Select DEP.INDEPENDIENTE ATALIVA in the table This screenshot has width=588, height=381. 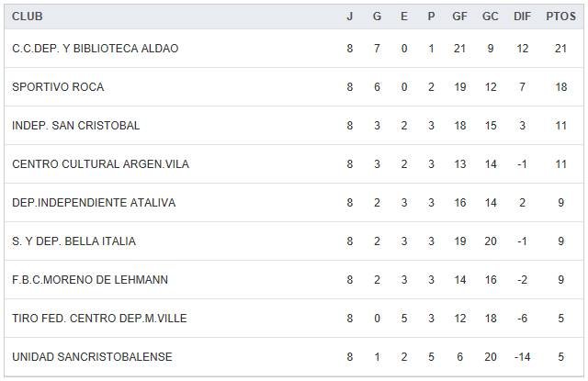point(94,203)
